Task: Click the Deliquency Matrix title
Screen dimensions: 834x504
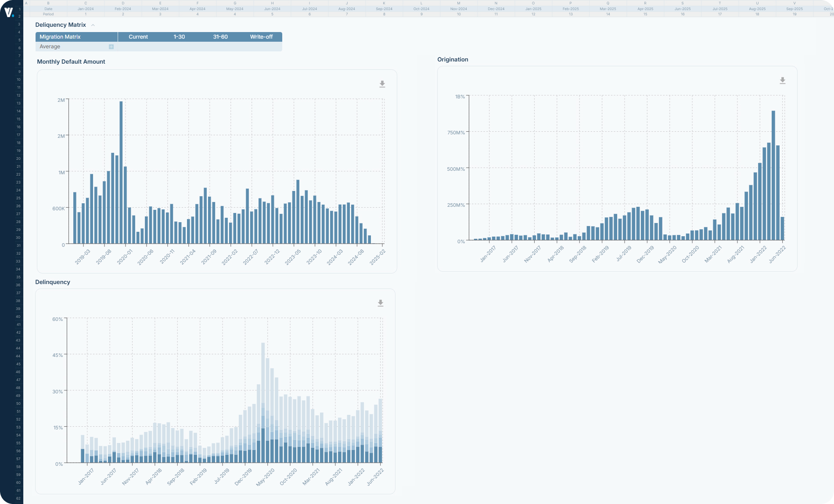Action: coord(61,25)
